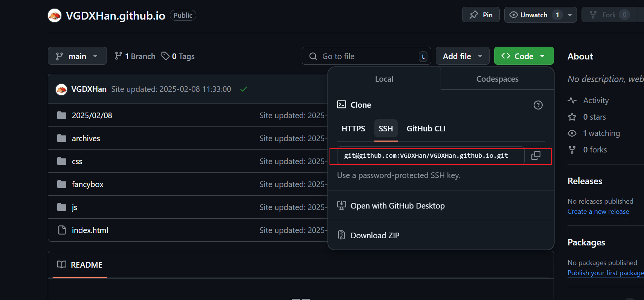Image resolution: width=644 pixels, height=300 pixels.
Task: Click the folder icon of the archives row
Action: 62,138
